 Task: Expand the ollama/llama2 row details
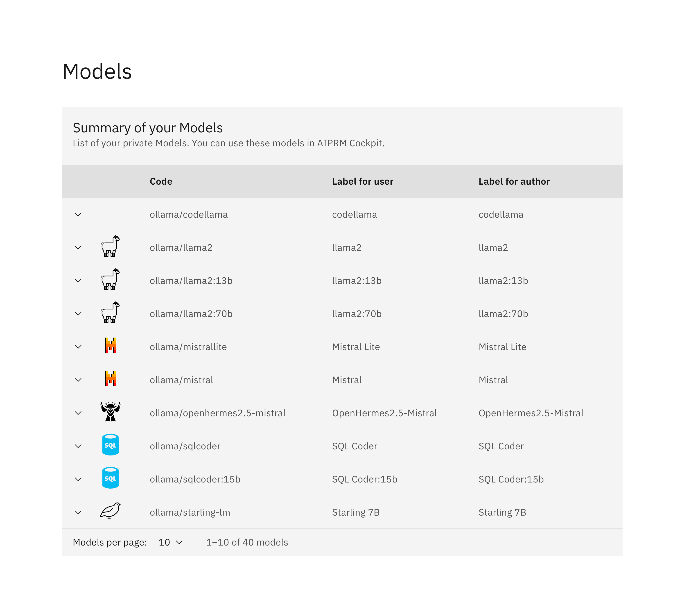click(78, 248)
